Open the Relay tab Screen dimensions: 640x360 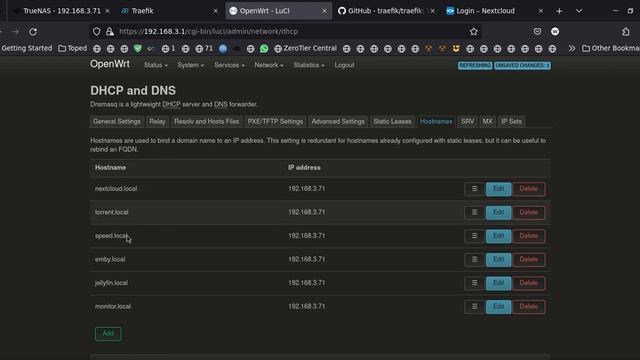[x=157, y=122]
